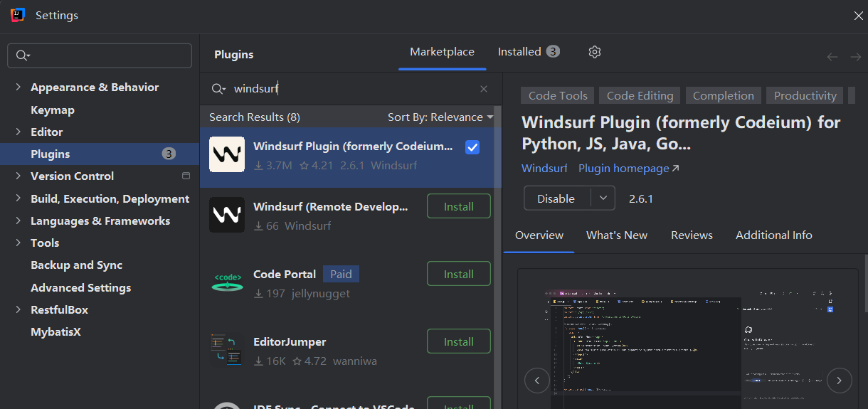Click the Plugins updates badge 3
This screenshot has width=868, height=409.
click(169, 154)
